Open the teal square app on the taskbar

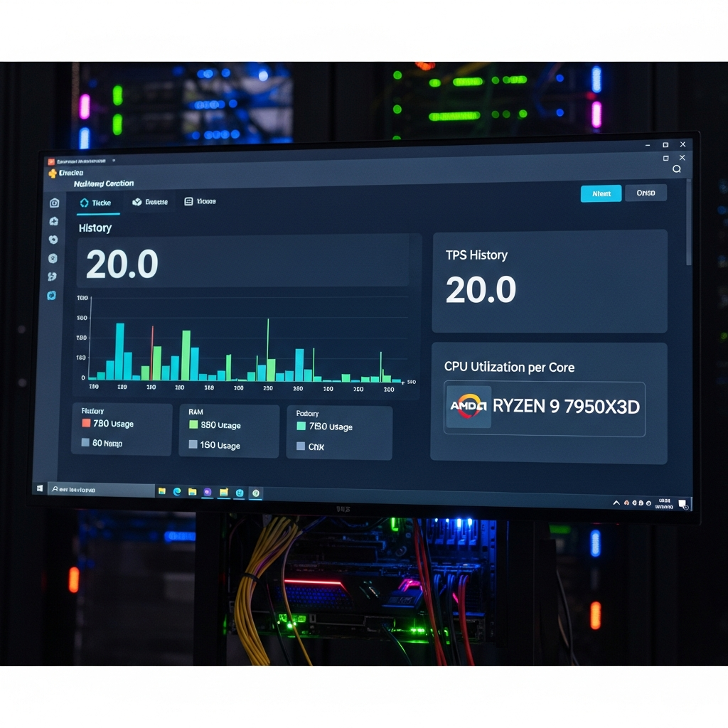click(240, 493)
